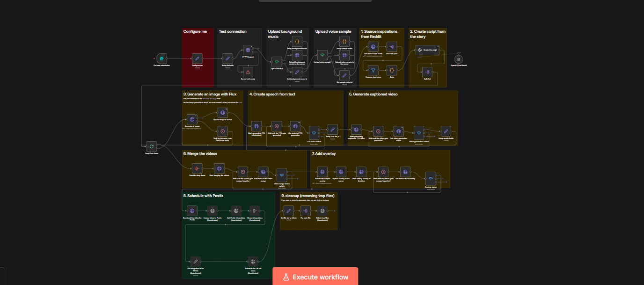Select the Code node in Reddit section
This screenshot has height=285, width=644.
point(392,70)
